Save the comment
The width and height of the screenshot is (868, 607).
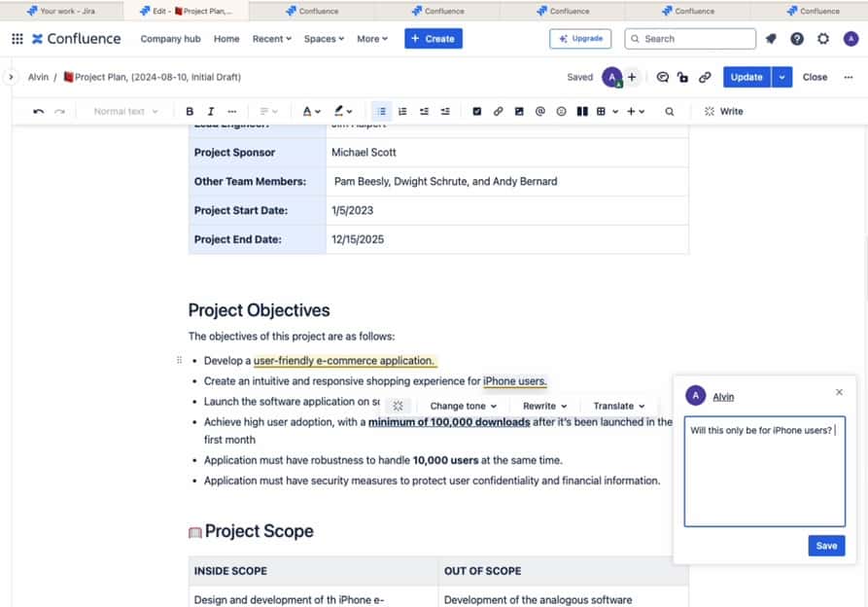pos(826,546)
